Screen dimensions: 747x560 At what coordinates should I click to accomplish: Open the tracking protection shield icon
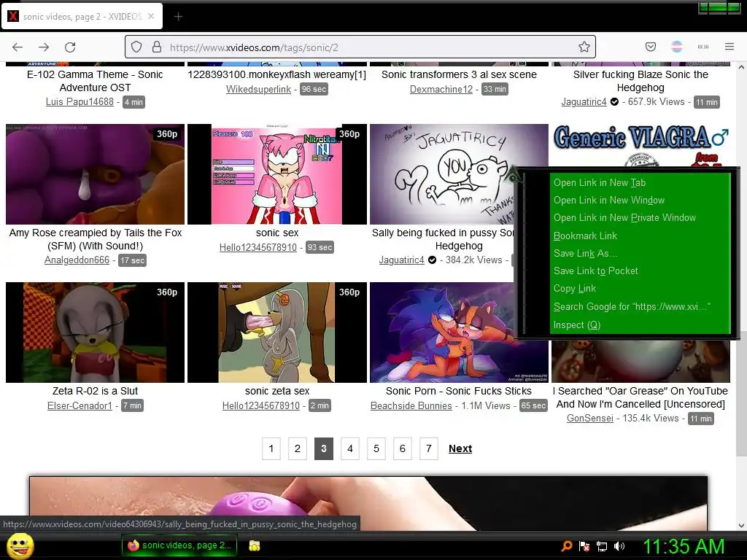pos(136,47)
